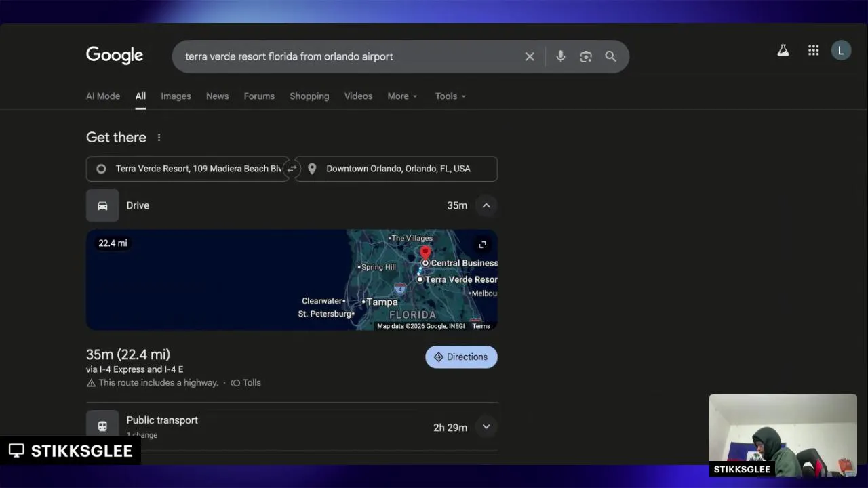Viewport: 868px width, 488px height.
Task: Switch to the News tab
Action: (x=217, y=96)
